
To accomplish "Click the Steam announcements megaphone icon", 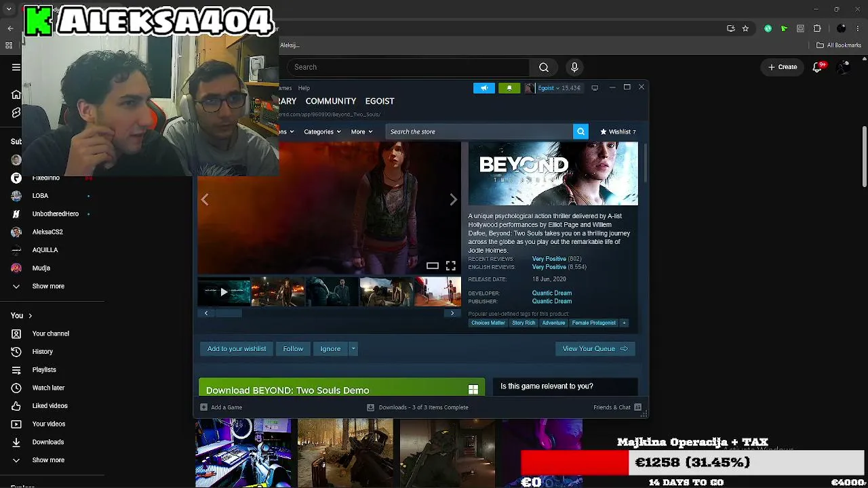I will coord(484,88).
